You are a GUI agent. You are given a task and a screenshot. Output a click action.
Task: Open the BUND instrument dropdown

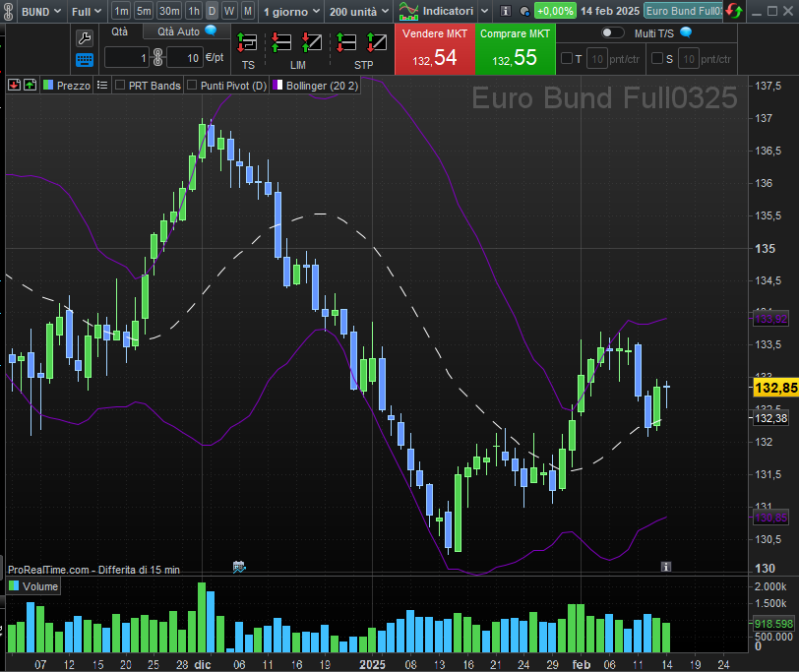click(40, 11)
